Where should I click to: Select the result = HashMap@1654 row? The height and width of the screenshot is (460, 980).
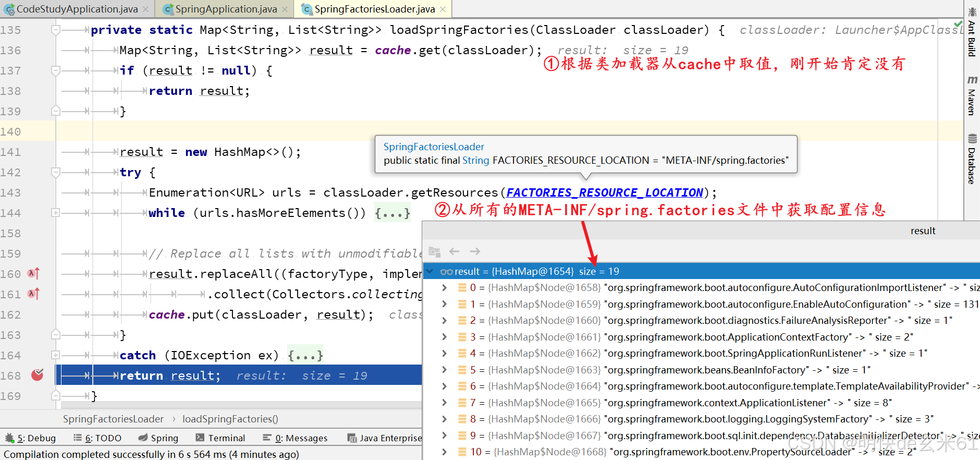(x=701, y=271)
